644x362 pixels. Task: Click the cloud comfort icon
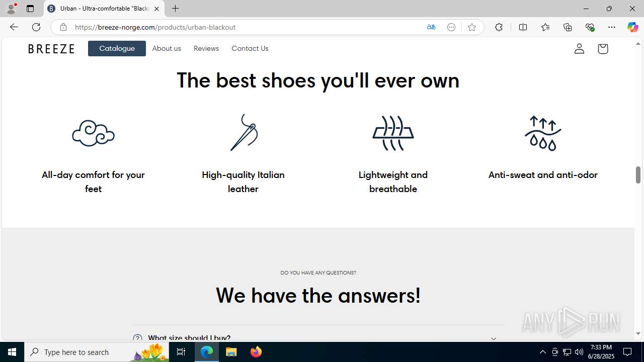(x=93, y=133)
